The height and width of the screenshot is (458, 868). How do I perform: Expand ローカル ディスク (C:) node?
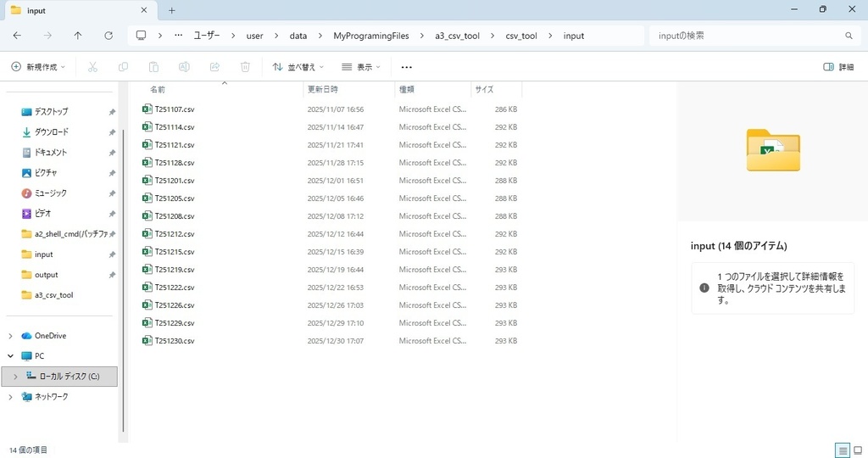tap(15, 377)
